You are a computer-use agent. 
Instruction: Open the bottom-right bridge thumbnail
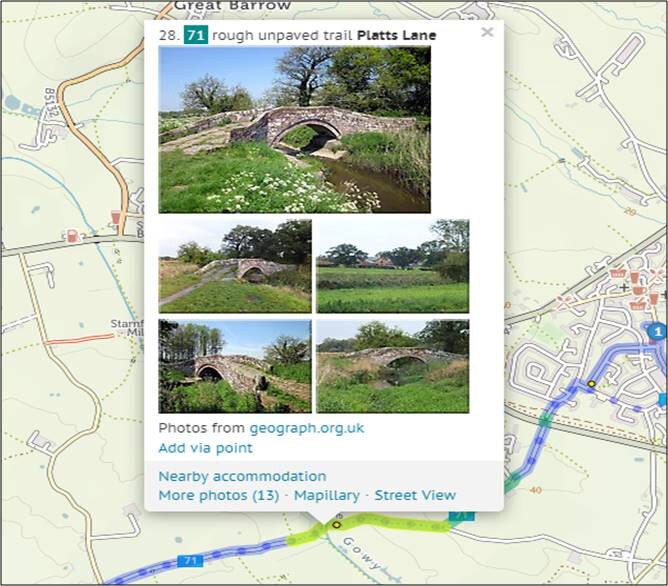(392, 366)
